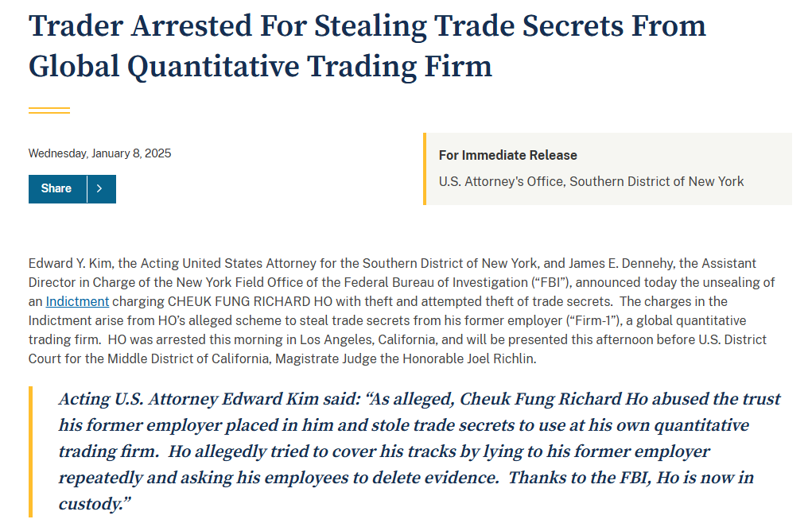The height and width of the screenshot is (523, 812).
Task: Click 'Global Quantitative Trading Firm' in the headline
Action: (x=261, y=66)
